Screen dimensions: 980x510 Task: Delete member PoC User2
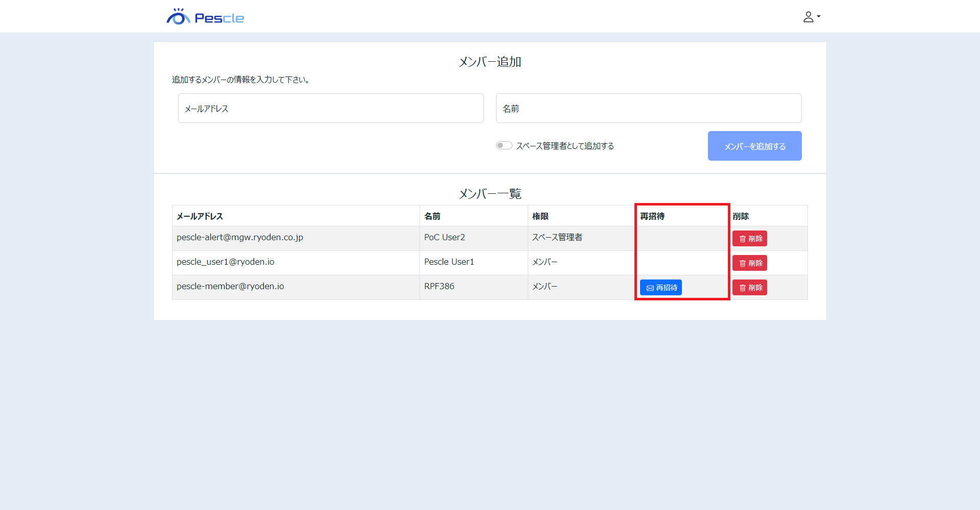[x=749, y=239]
